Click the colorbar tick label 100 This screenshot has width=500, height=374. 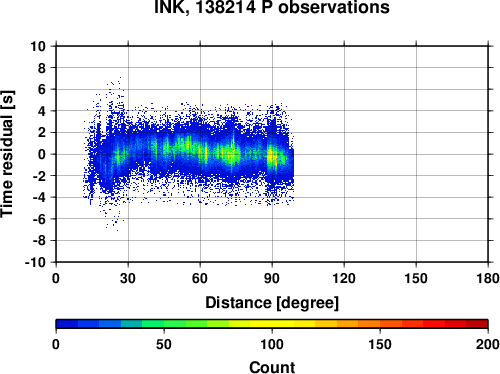click(x=272, y=344)
